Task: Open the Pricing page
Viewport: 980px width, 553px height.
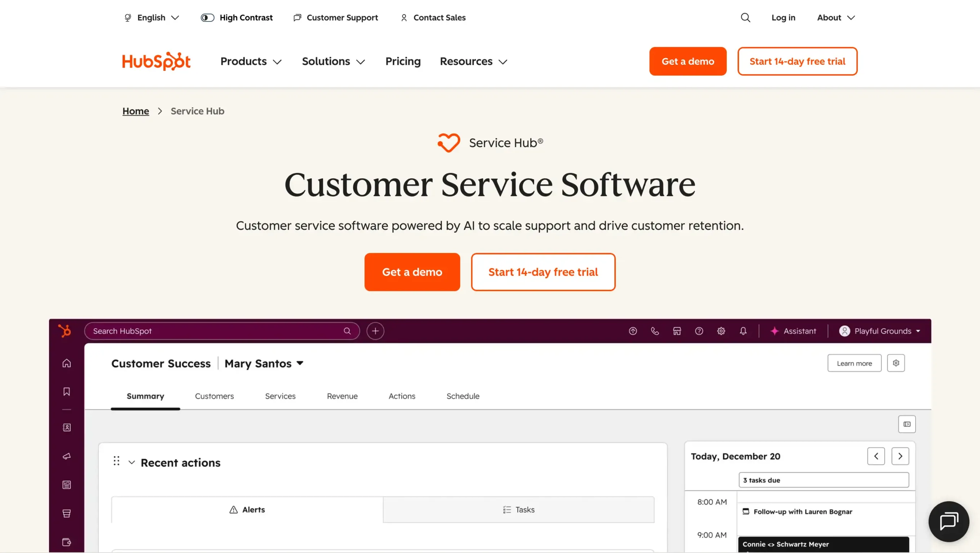Action: tap(403, 61)
